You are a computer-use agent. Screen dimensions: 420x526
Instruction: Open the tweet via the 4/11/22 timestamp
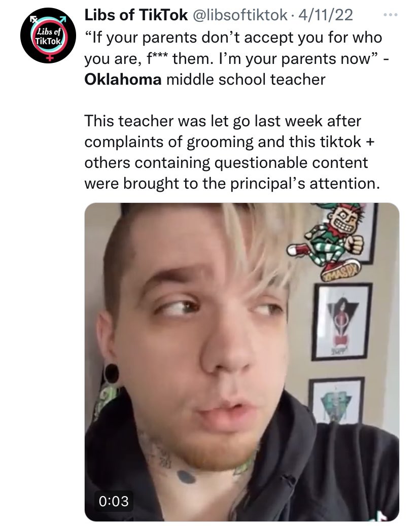coord(326,15)
